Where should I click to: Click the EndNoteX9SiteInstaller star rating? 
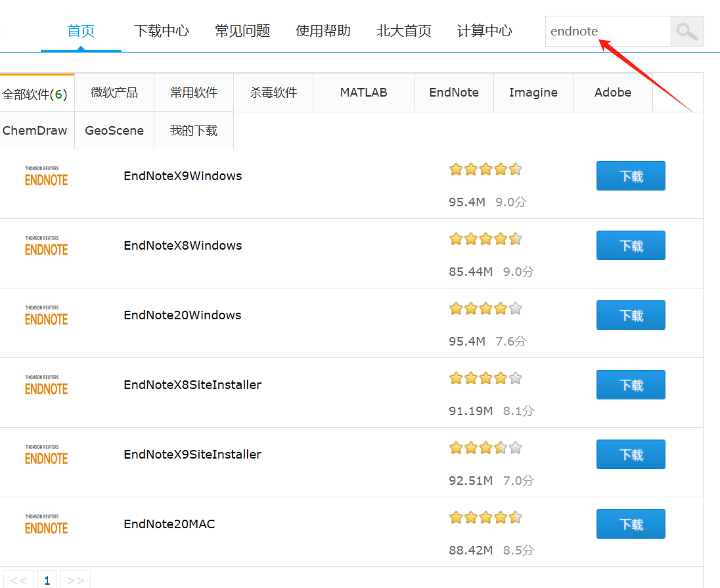(485, 447)
